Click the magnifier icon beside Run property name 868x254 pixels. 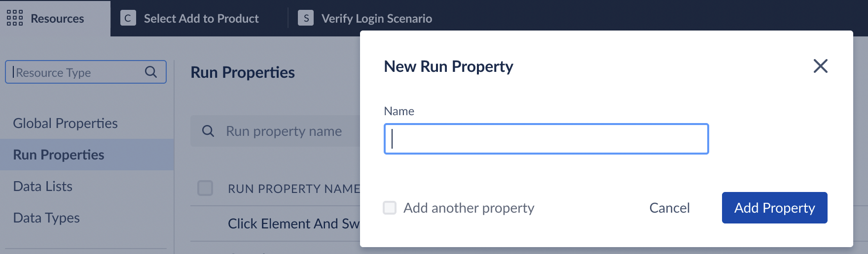tap(208, 131)
